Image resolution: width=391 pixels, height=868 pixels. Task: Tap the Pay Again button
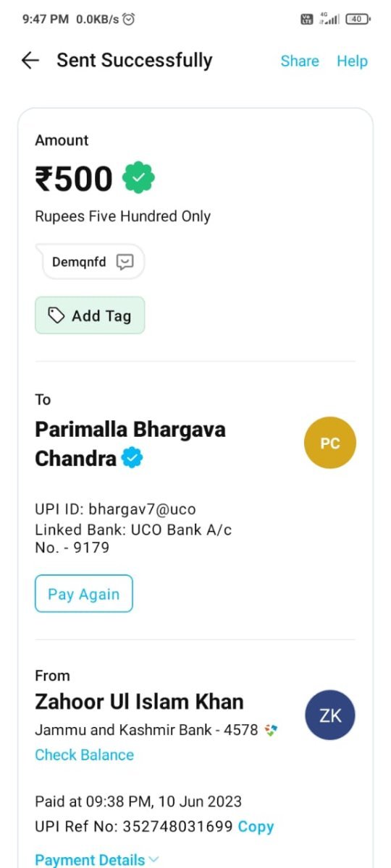coord(84,594)
